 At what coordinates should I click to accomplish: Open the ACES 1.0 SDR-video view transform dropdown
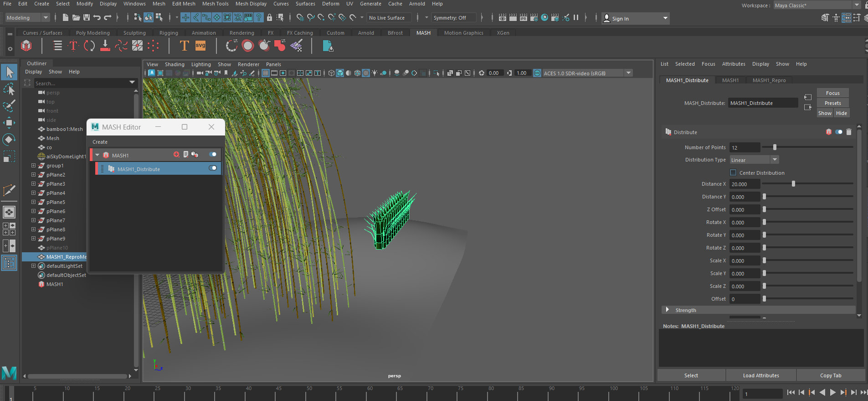[588, 73]
